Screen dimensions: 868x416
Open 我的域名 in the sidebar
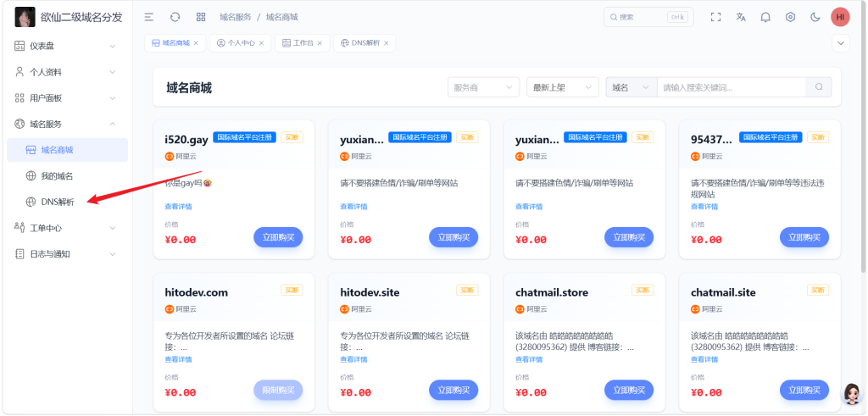pyautogui.click(x=57, y=176)
